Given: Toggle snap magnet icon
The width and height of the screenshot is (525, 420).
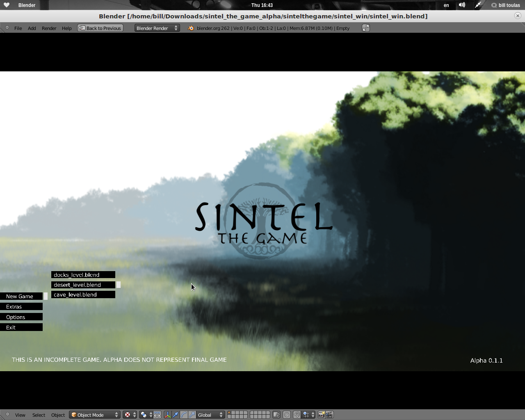Looking at the screenshot, I should (x=297, y=415).
